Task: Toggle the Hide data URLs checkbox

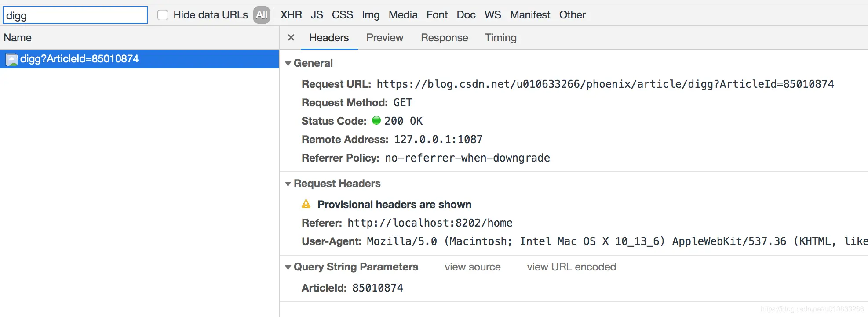Action: click(163, 15)
